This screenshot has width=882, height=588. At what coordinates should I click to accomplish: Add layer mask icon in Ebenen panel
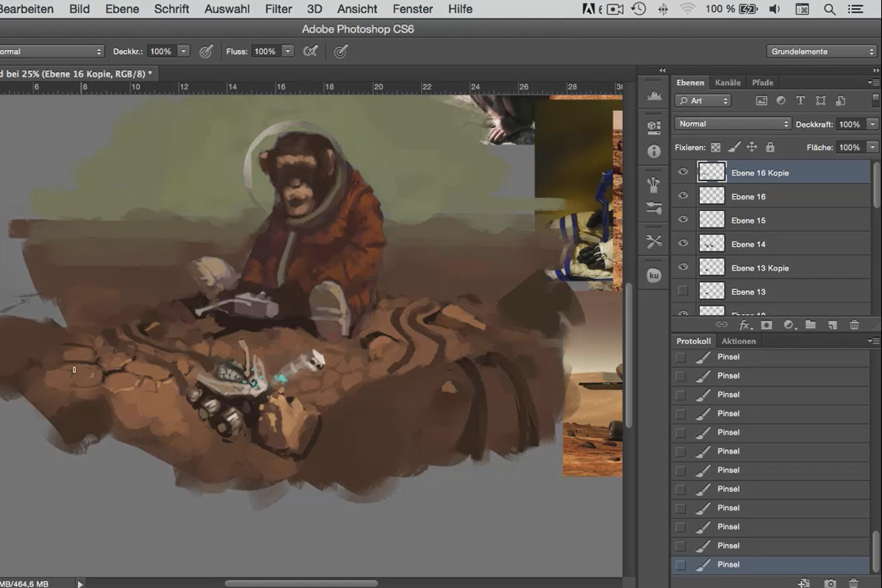click(767, 324)
